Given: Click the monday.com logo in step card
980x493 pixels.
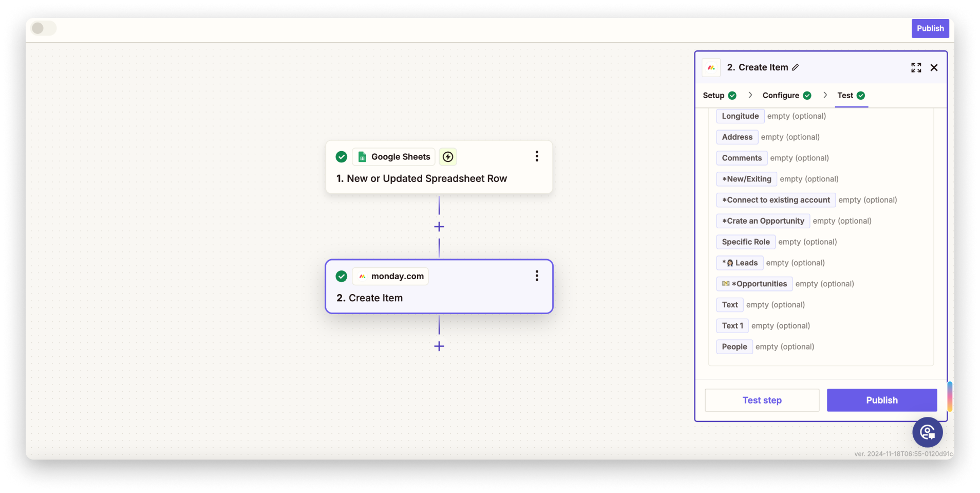Looking at the screenshot, I should click(362, 277).
